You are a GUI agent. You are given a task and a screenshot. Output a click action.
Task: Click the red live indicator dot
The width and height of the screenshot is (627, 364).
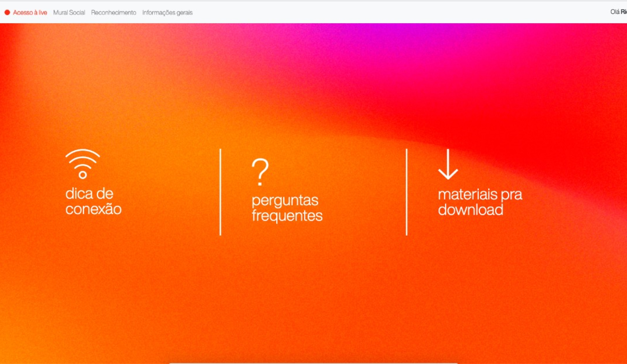click(7, 12)
